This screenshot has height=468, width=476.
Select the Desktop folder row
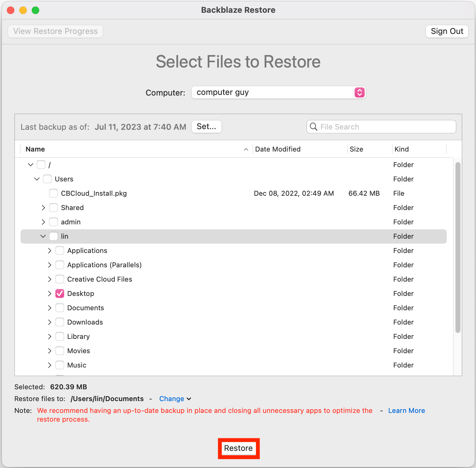point(234,293)
